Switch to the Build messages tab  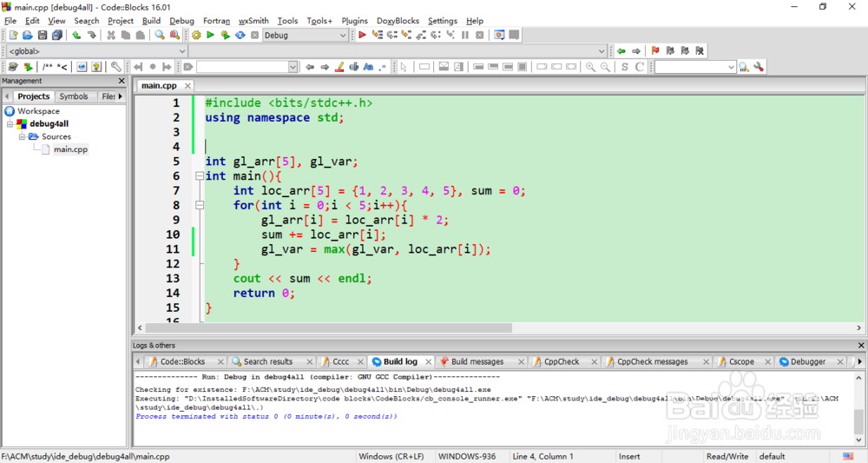click(x=477, y=361)
